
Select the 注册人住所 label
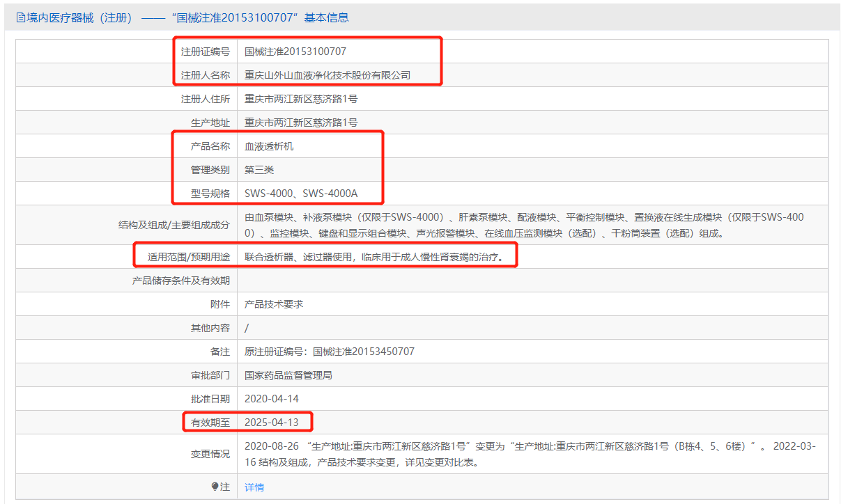pyautogui.click(x=206, y=99)
